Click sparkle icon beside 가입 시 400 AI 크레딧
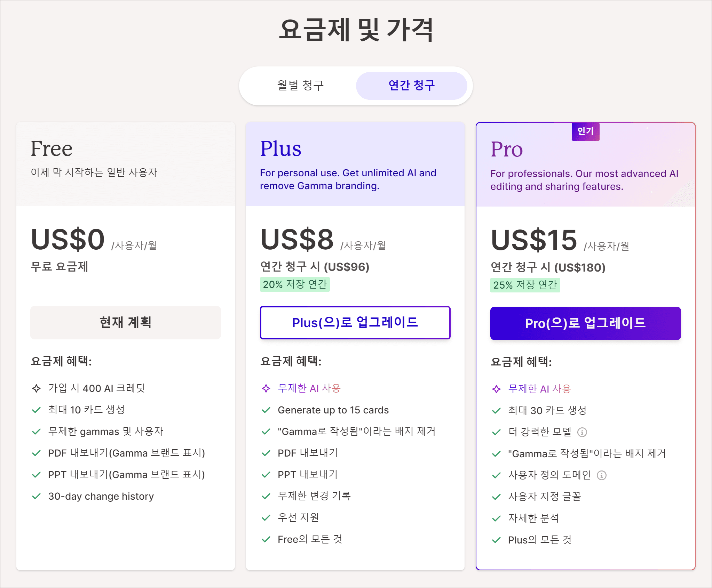Image resolution: width=712 pixels, height=588 pixels. pyautogui.click(x=36, y=388)
